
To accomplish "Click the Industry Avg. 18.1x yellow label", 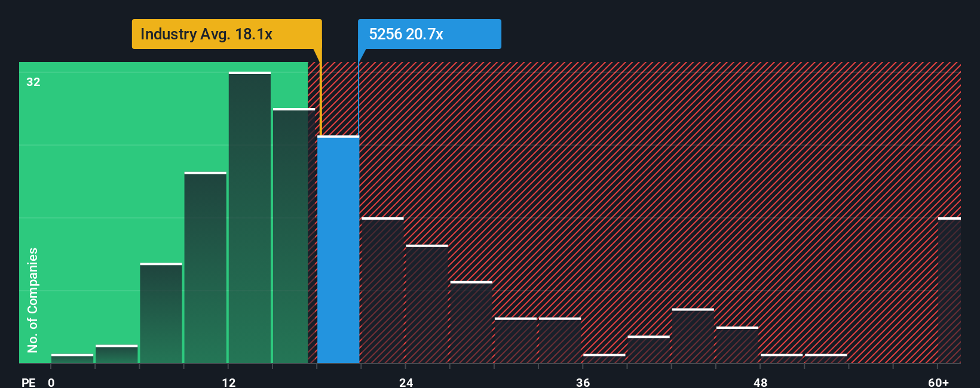I will click(x=226, y=34).
